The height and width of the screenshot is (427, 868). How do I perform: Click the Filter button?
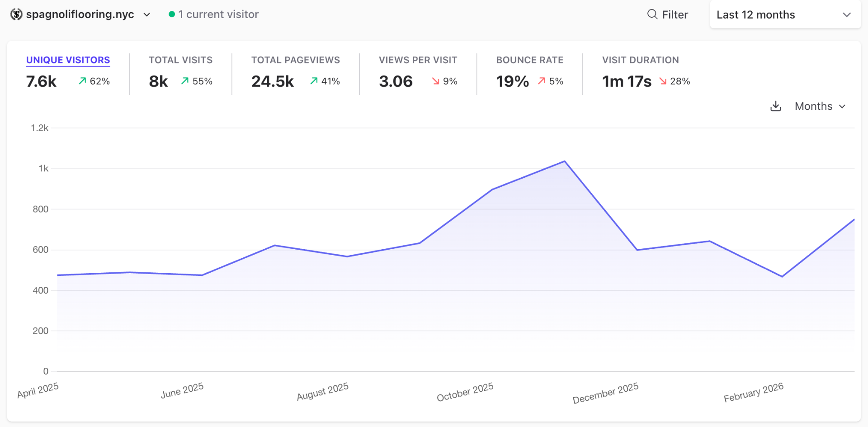click(668, 14)
